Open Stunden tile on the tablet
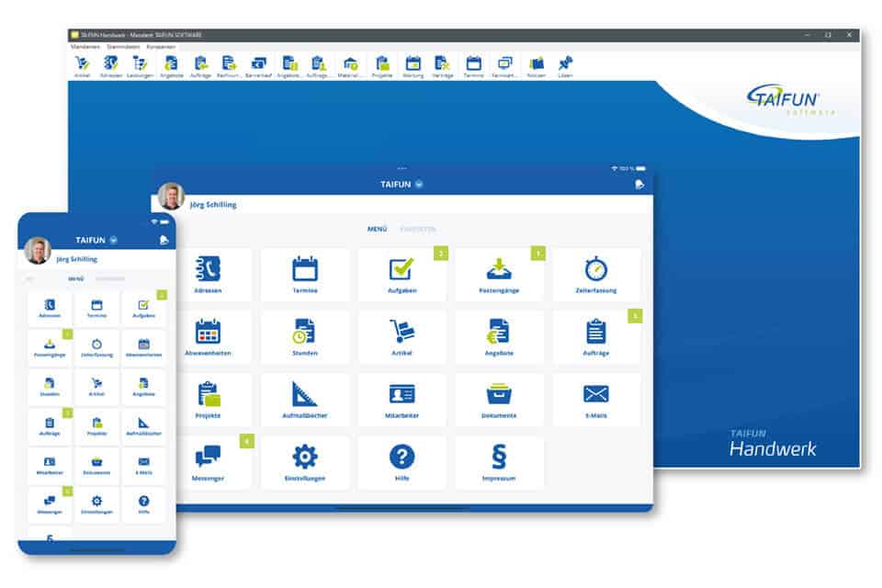 305,336
